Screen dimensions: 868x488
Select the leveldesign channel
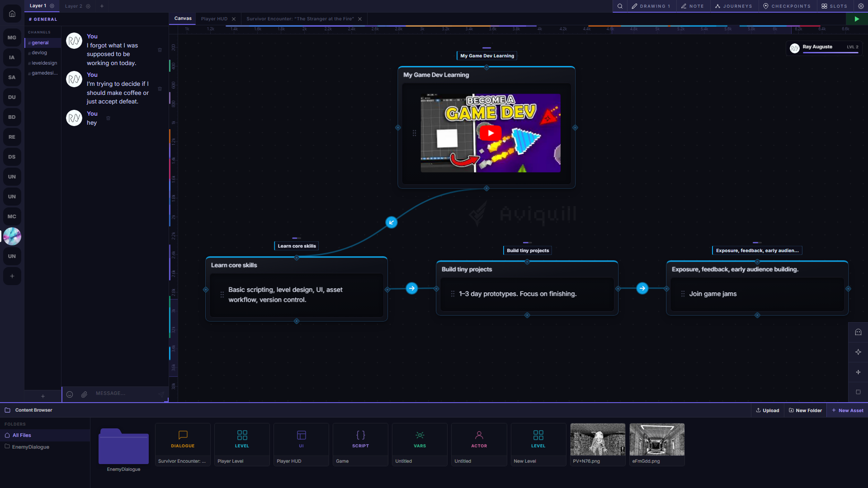pos(43,63)
